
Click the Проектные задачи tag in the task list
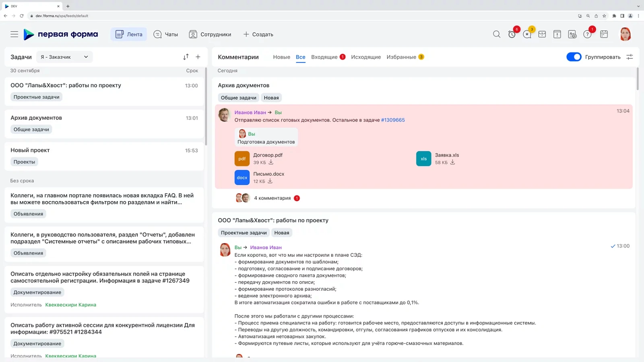pos(36,97)
